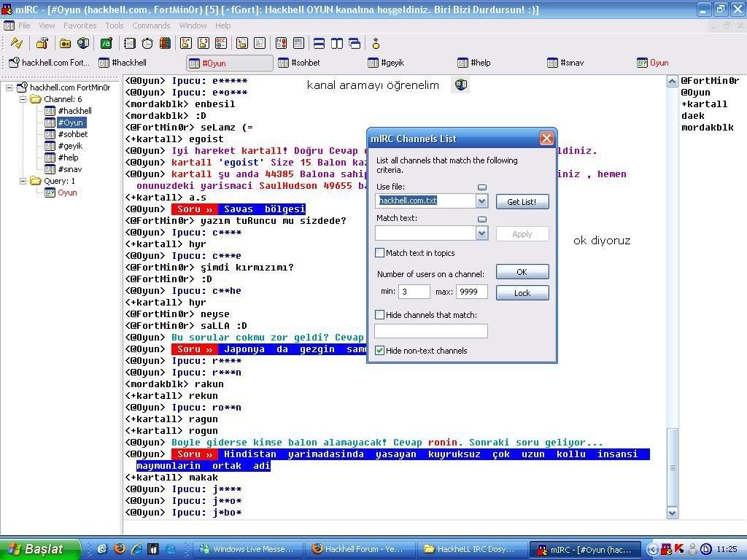Screen dimensions: 747x560
Task: Switch to the #sohbet switchbar tab
Action: pyautogui.click(x=320, y=63)
